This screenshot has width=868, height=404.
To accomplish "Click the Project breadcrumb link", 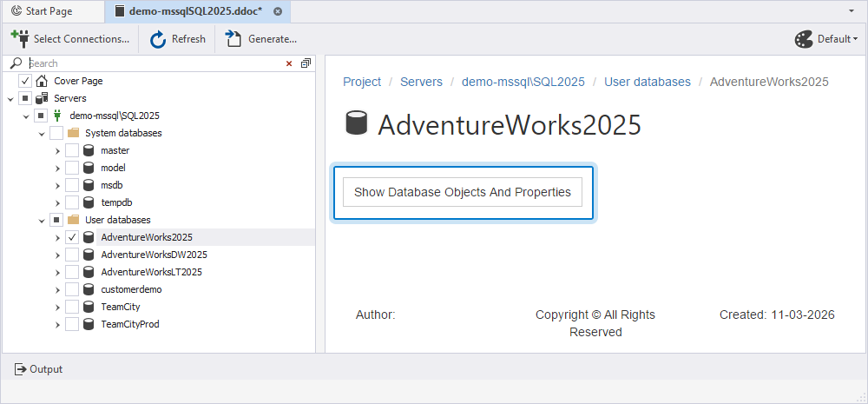I will pyautogui.click(x=362, y=82).
